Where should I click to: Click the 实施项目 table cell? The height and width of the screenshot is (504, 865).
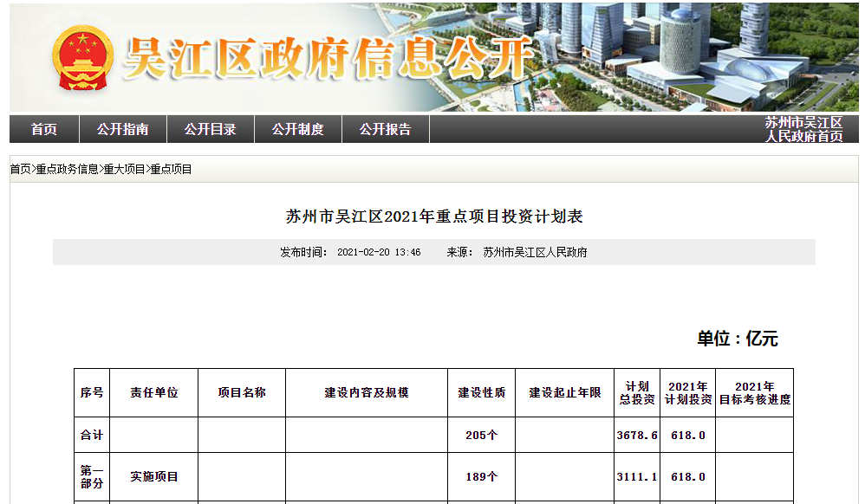pyautogui.click(x=154, y=476)
